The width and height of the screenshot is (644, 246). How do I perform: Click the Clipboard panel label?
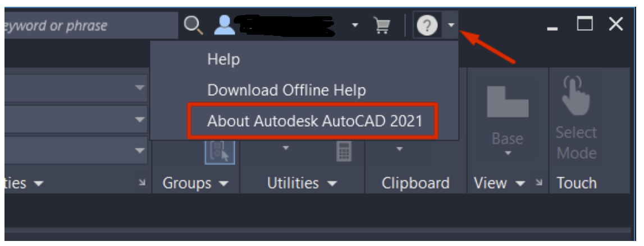415,183
